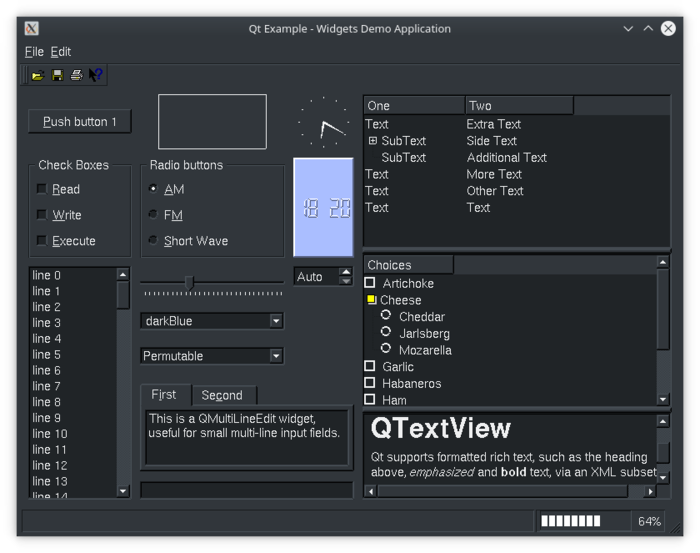The width and height of the screenshot is (700, 553).
Task: Switch to the First tab
Action: click(x=166, y=395)
